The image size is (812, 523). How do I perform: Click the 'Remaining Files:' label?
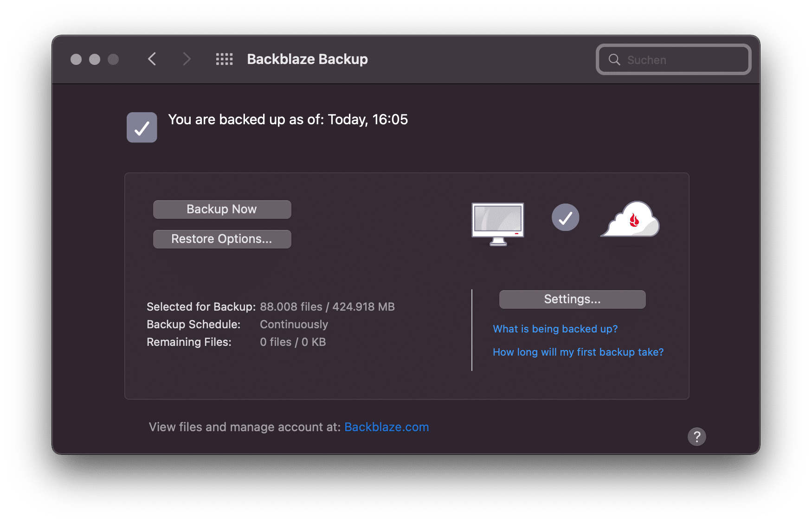click(189, 342)
